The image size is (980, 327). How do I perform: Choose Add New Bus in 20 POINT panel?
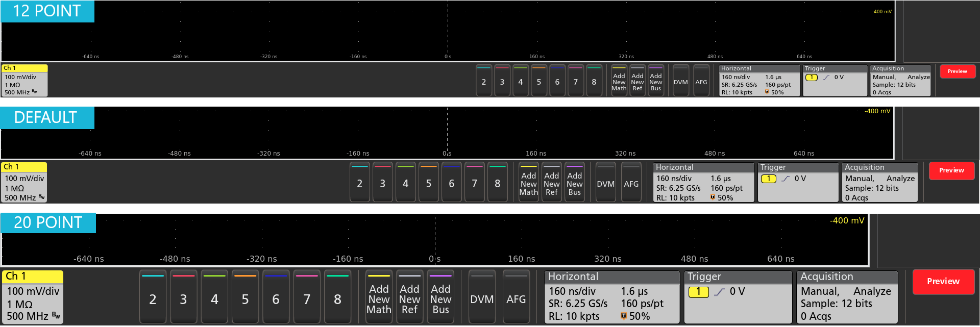click(x=441, y=297)
